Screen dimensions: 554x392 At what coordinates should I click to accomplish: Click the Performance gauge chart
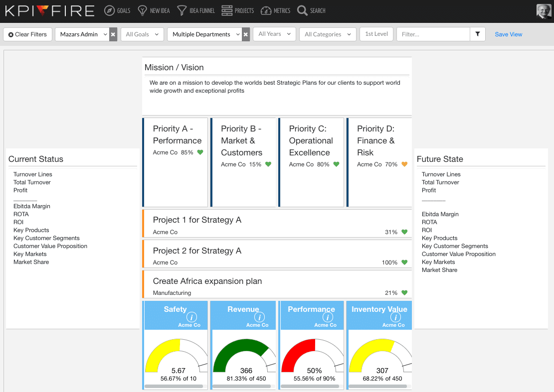[x=312, y=356]
